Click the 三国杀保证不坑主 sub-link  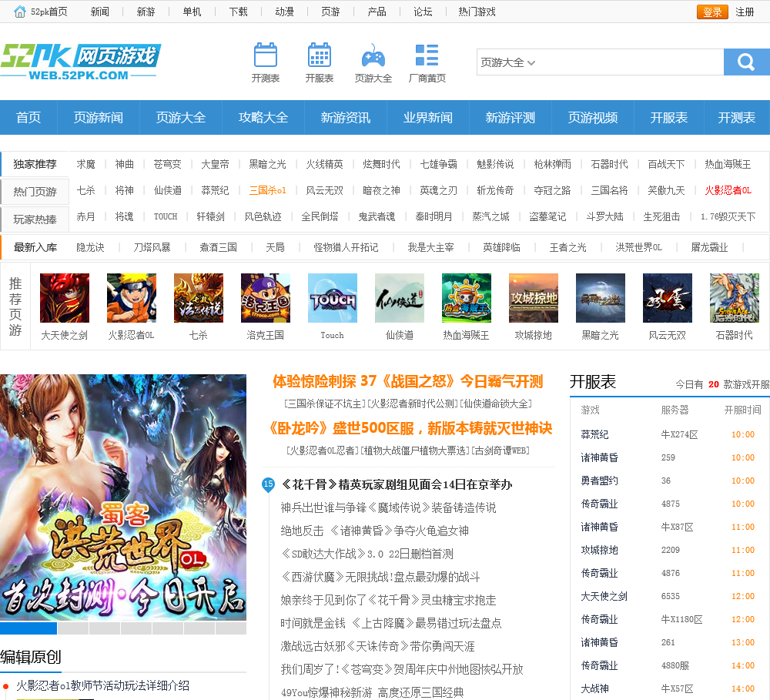point(325,404)
